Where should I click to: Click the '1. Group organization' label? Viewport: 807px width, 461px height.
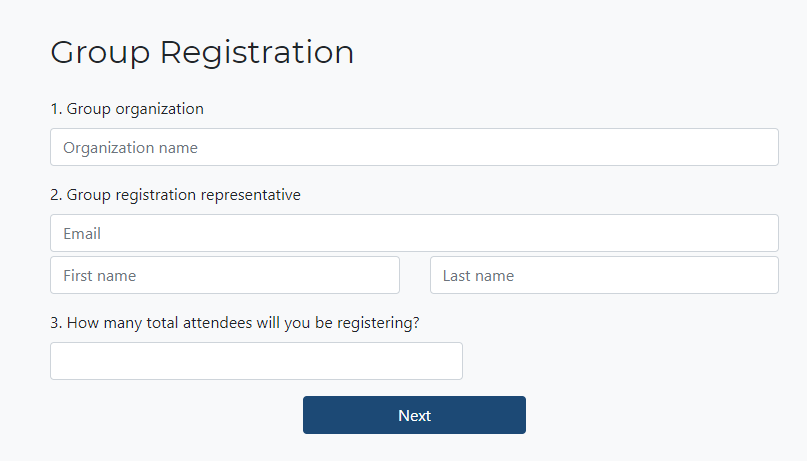click(x=127, y=109)
